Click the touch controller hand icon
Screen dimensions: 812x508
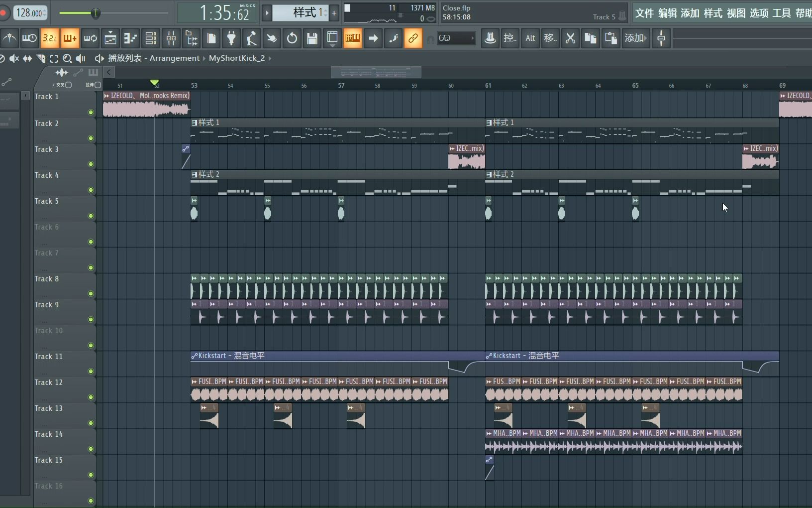[x=272, y=38]
